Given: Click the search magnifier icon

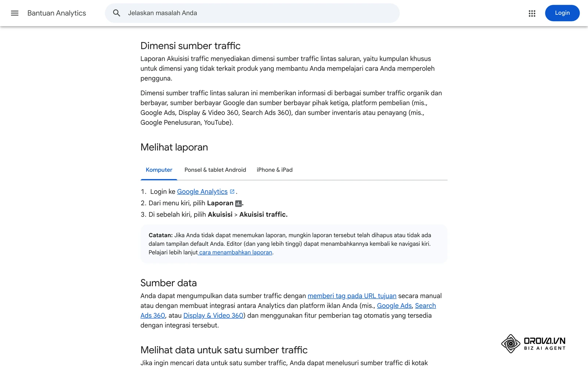Looking at the screenshot, I should tap(116, 13).
